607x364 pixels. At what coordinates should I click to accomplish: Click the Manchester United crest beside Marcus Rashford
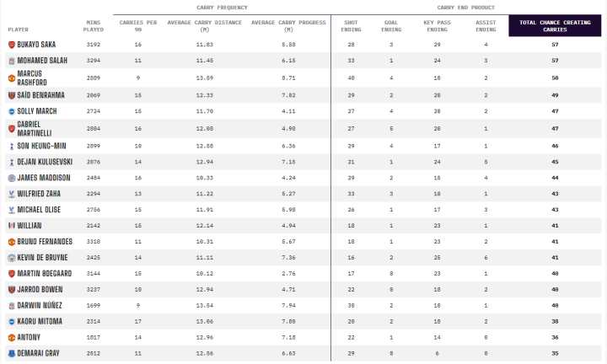pos(11,78)
